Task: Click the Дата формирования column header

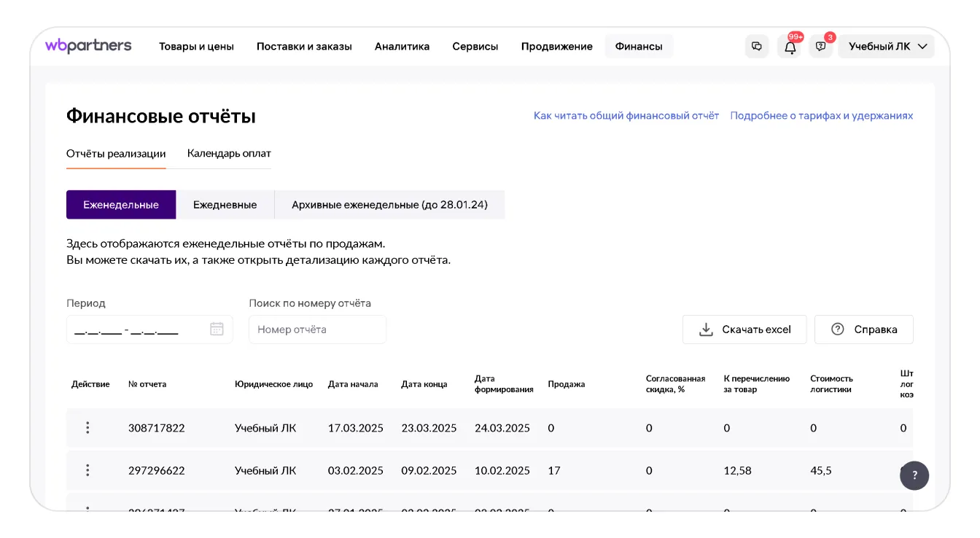Action: coord(504,384)
